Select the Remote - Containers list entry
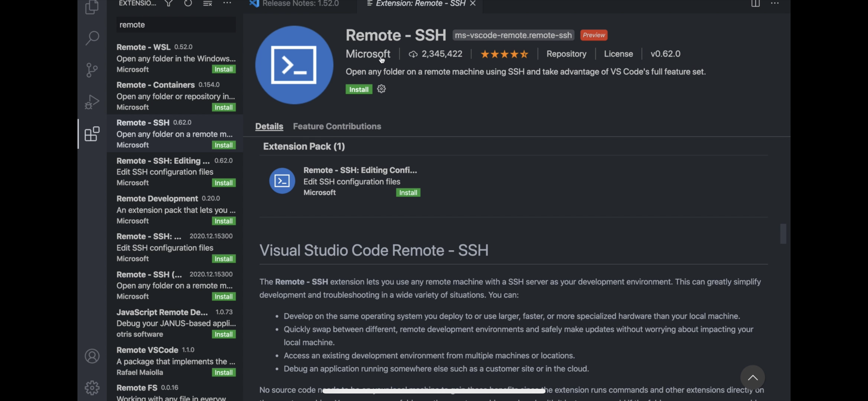 pyautogui.click(x=175, y=96)
